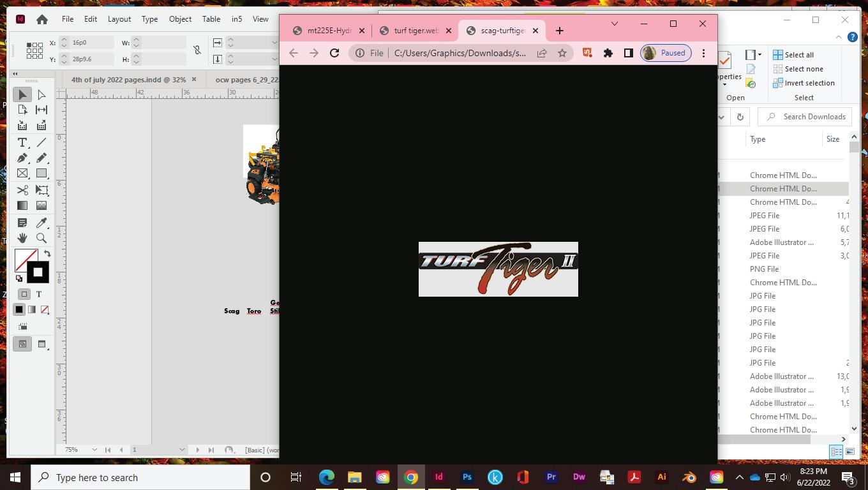Open Chrome three-dot menu

point(703,53)
